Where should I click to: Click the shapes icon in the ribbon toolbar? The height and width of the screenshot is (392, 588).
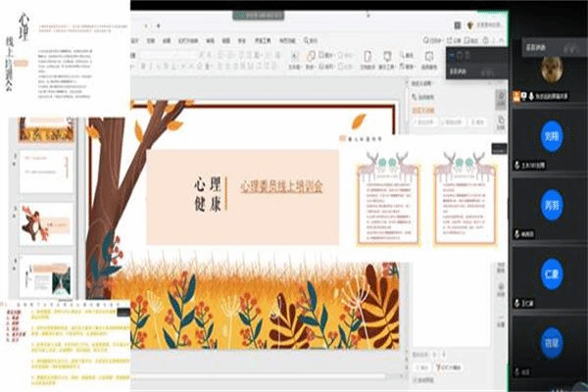coord(312,57)
